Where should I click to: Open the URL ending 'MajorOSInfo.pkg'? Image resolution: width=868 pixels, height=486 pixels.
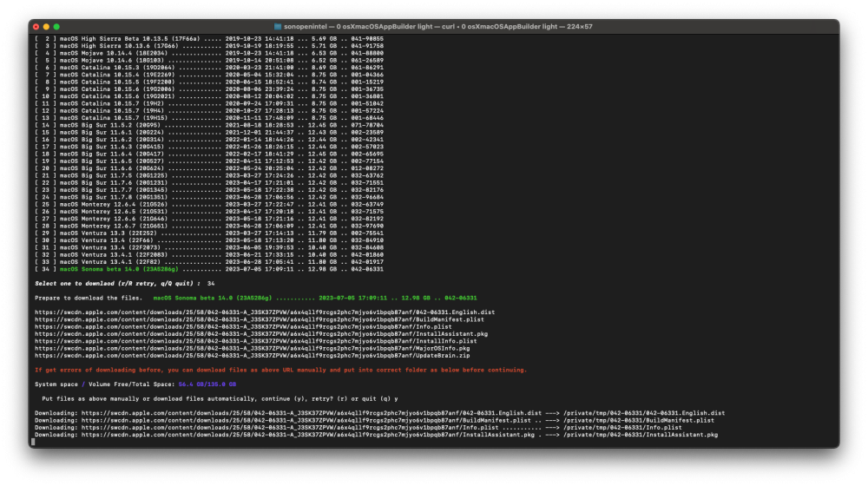252,348
